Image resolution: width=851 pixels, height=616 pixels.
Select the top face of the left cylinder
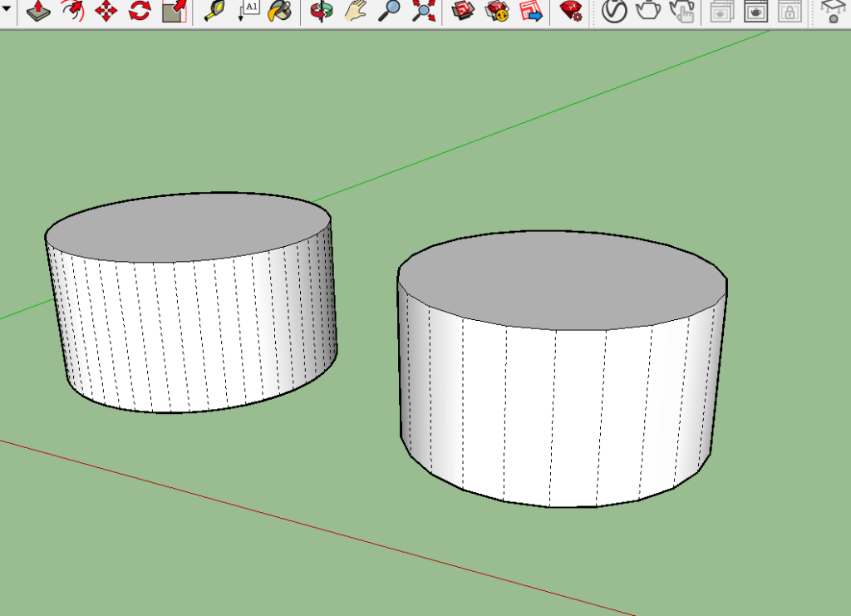(188, 227)
